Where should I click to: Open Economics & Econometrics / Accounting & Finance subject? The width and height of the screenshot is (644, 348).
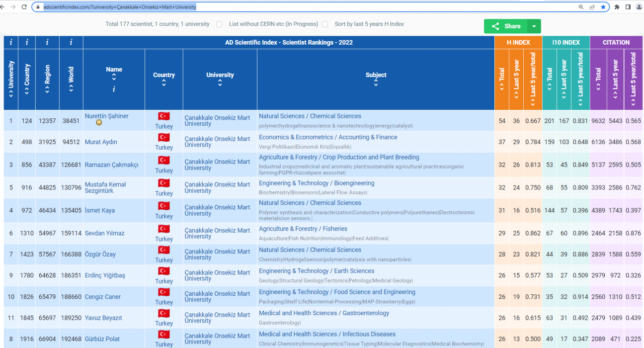pyautogui.click(x=328, y=137)
